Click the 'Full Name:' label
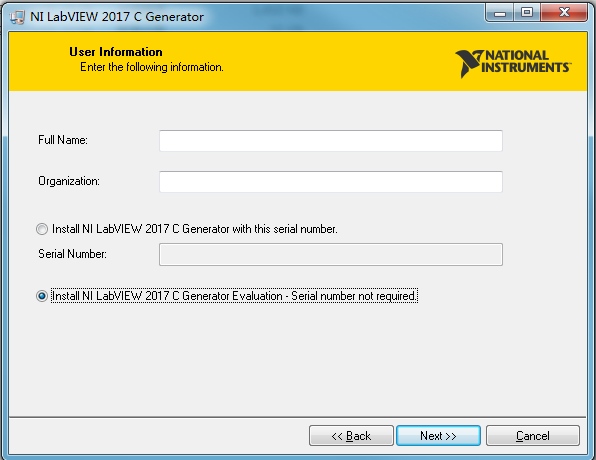This screenshot has width=596, height=460. [x=63, y=140]
